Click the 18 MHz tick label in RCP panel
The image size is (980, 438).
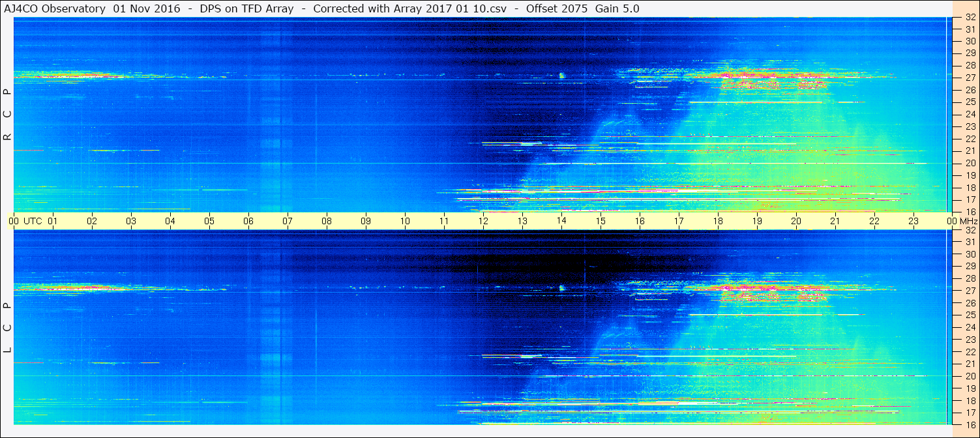click(x=970, y=188)
